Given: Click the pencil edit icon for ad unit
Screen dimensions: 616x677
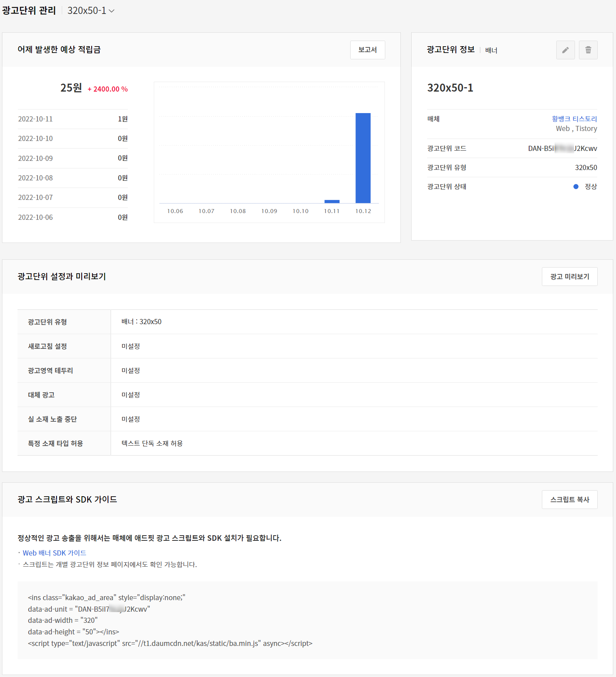Looking at the screenshot, I should tap(565, 50).
